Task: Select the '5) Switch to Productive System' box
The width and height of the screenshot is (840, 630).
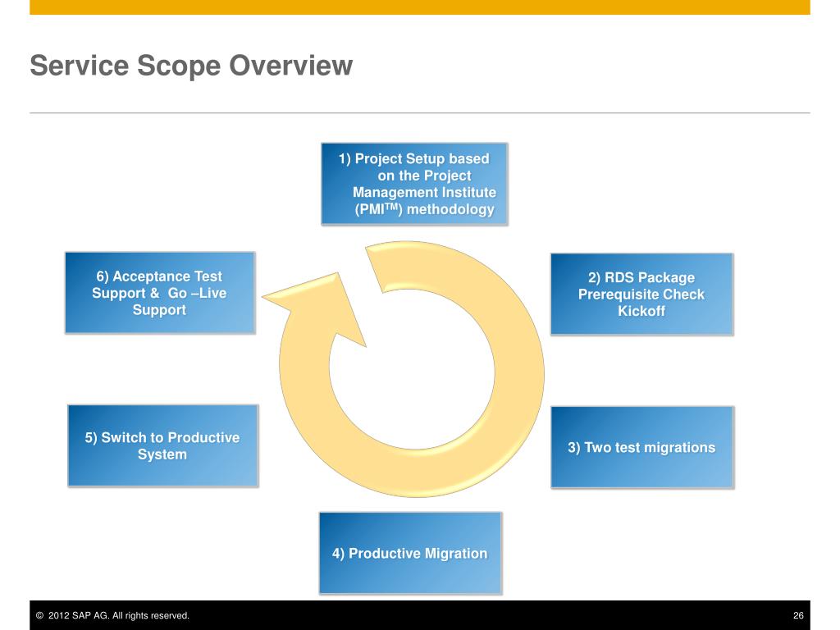Action: click(163, 445)
